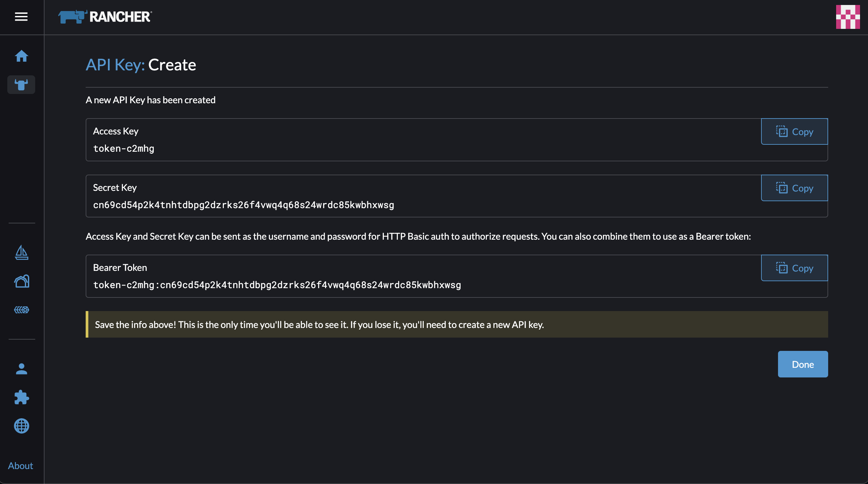
Task: Go to the Home icon in sidebar
Action: (21, 56)
